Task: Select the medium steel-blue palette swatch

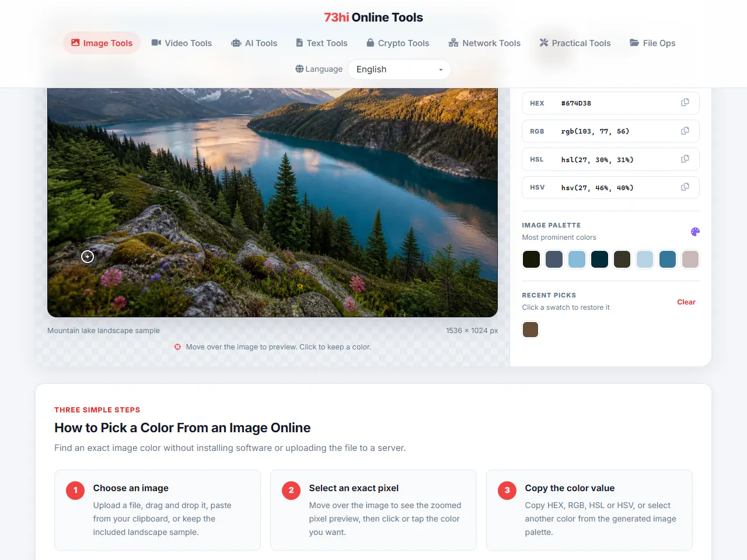Action: (x=668, y=259)
